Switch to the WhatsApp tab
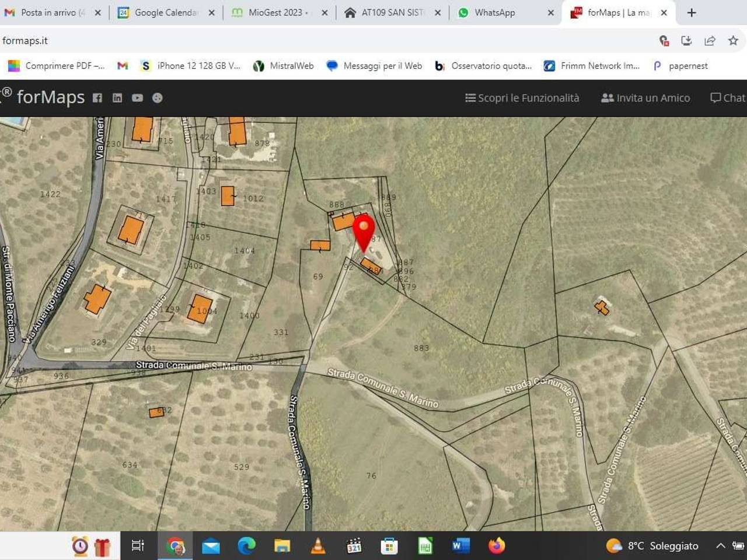Image resolution: width=747 pixels, height=560 pixels. coord(494,12)
